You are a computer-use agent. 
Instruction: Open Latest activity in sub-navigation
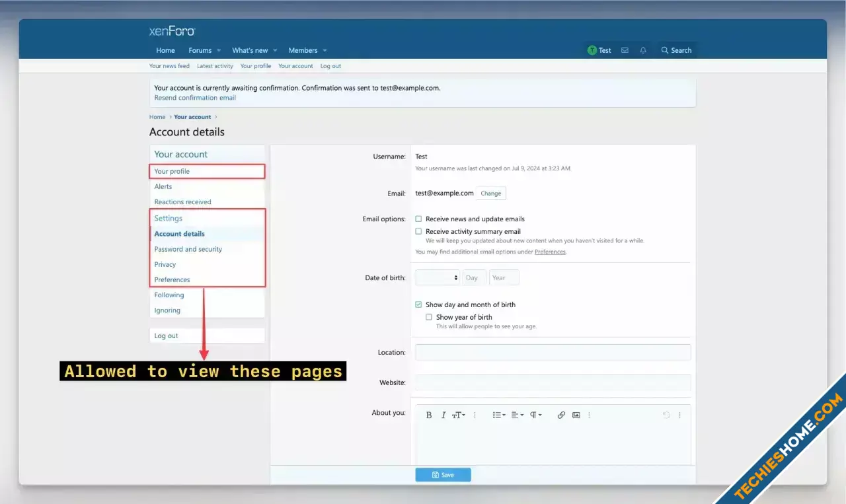click(215, 66)
